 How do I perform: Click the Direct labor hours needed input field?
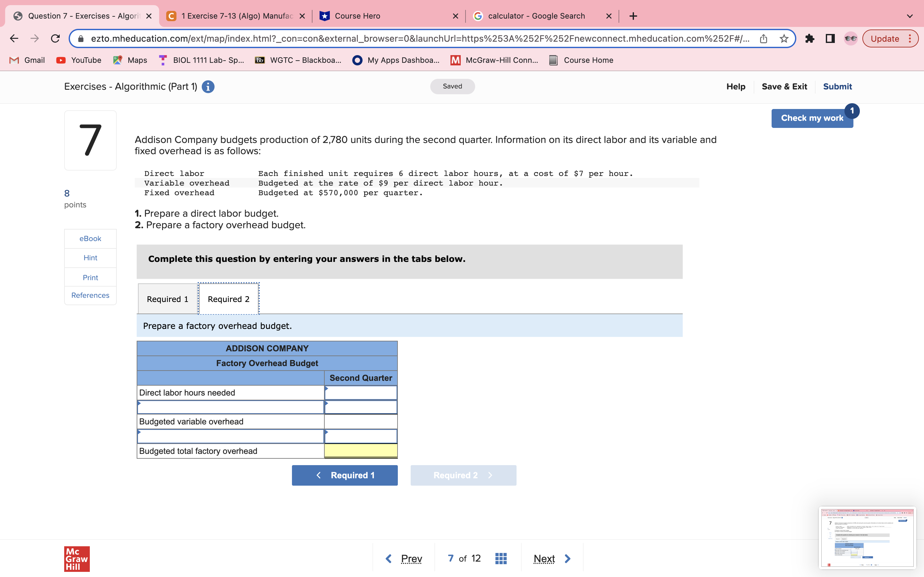click(360, 392)
